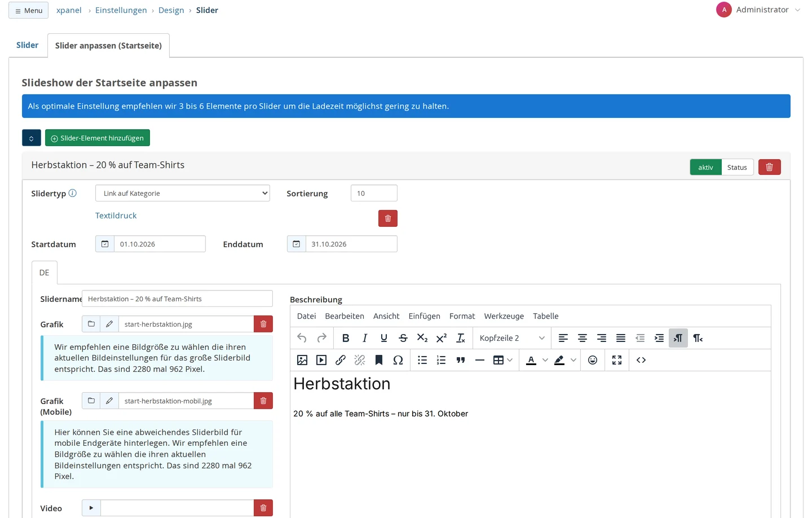
Task: Insert emoji in description
Action: pos(593,360)
